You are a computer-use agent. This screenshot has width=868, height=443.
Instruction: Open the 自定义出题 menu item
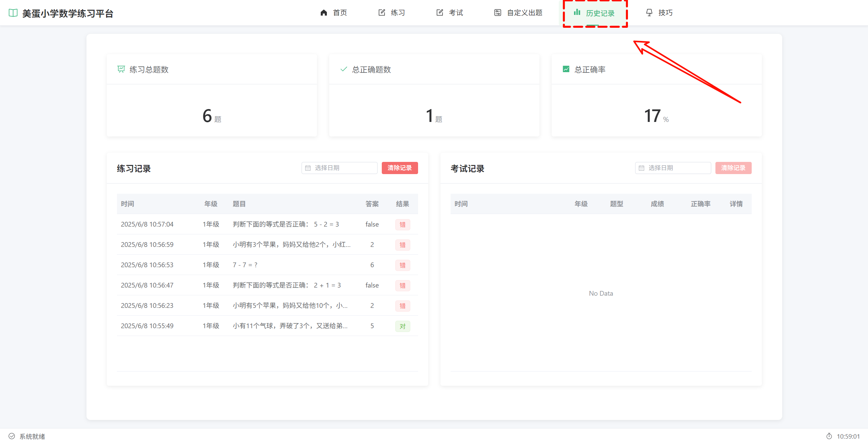(518, 13)
